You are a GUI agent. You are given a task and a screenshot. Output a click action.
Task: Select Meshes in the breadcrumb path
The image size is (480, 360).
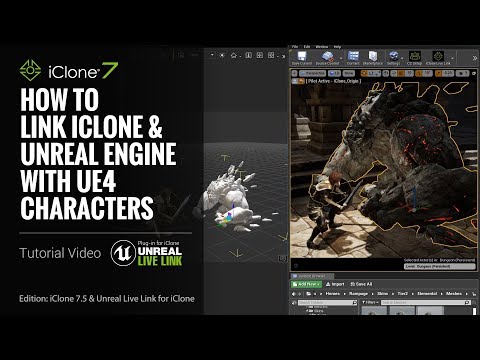click(x=454, y=294)
